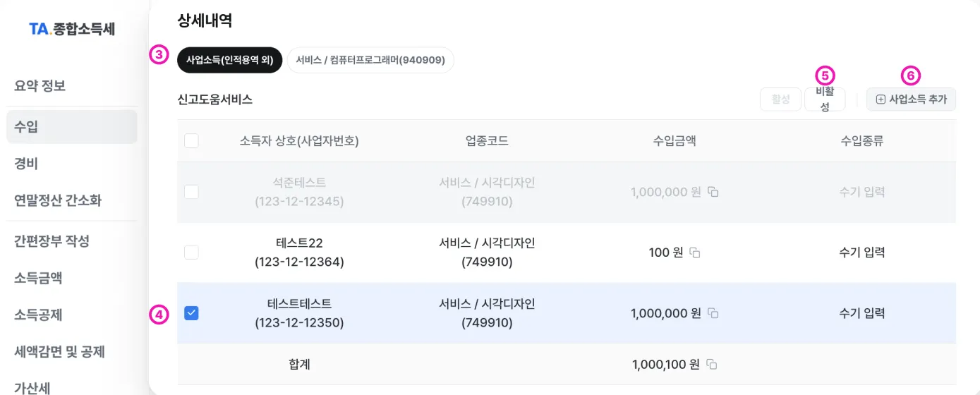Click the 활성 button

pos(780,99)
